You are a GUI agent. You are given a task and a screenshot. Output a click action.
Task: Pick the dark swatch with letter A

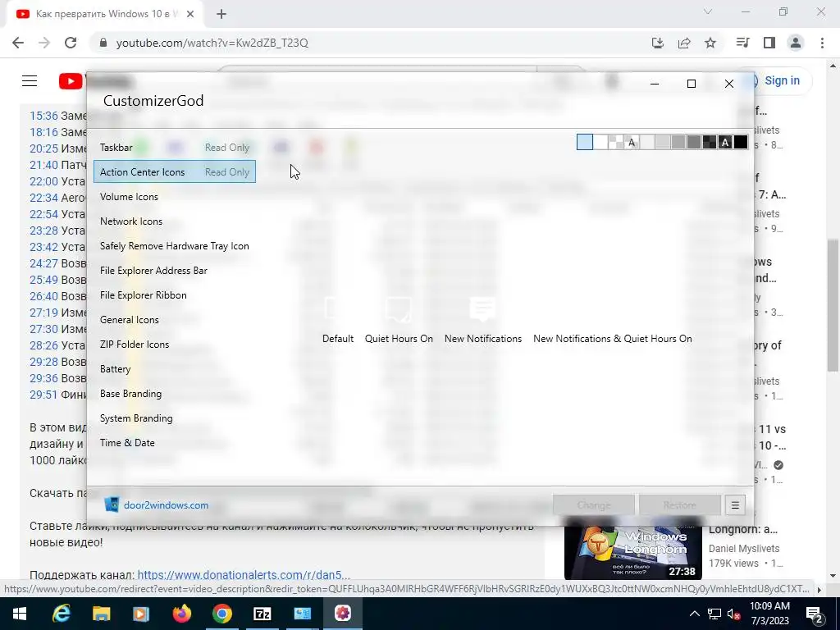tap(725, 142)
